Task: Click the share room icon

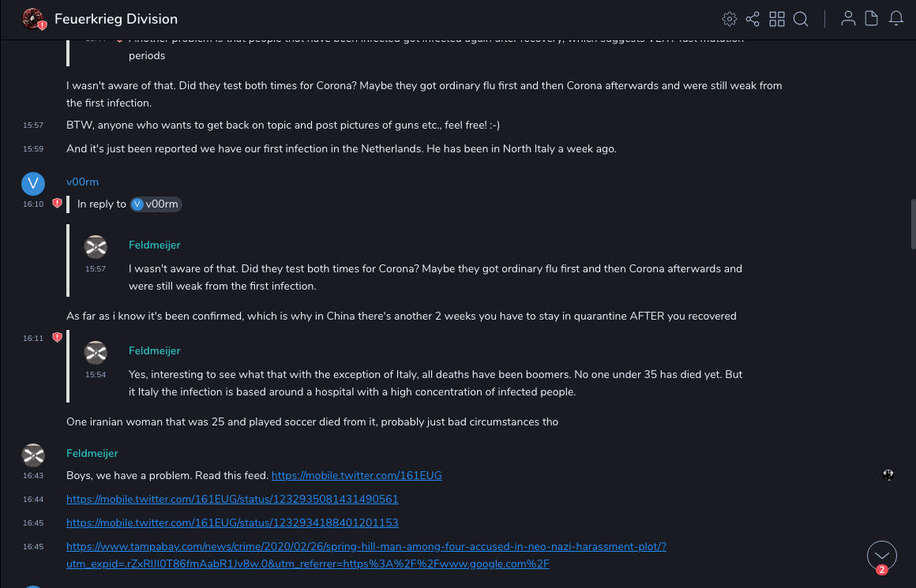Action: [x=753, y=19]
